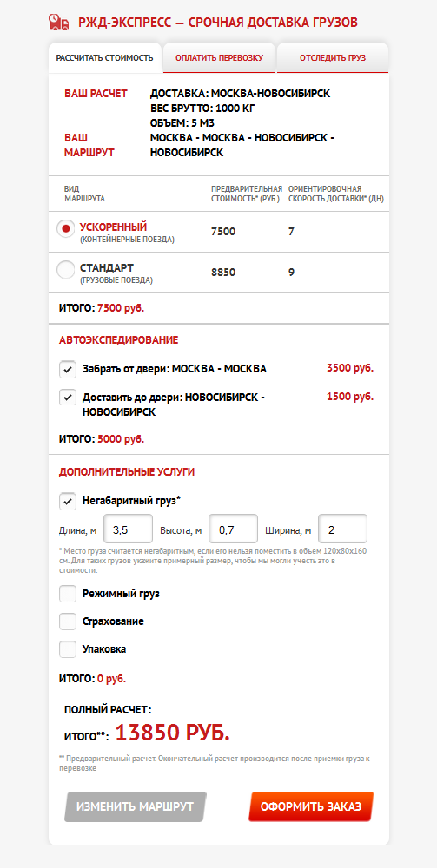Uncheck Доставить до двери Новосибирск checkbox
The width and height of the screenshot is (437, 868).
[68, 398]
